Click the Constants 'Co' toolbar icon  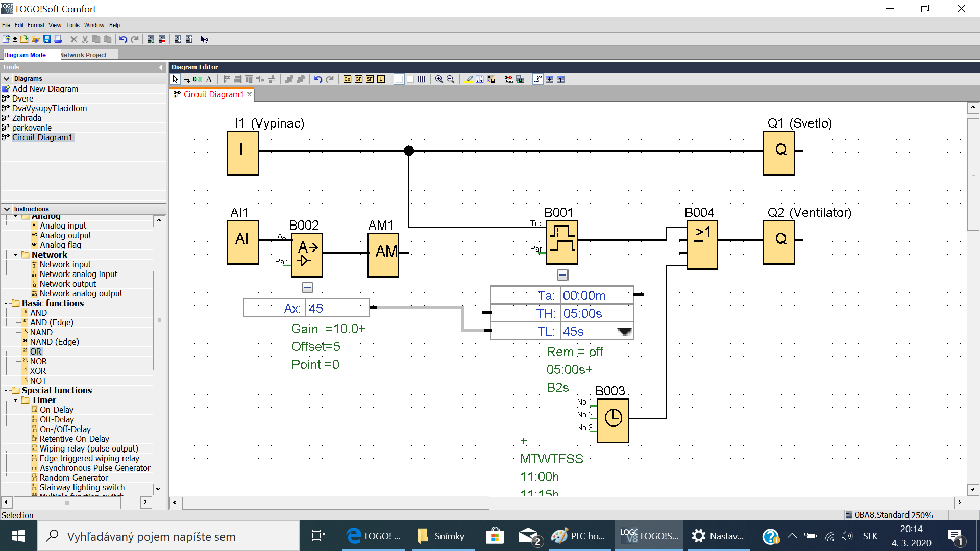347,79
